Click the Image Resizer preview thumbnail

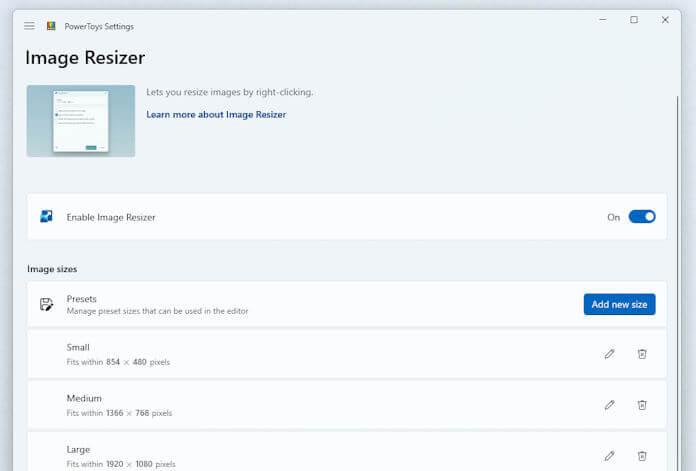81,121
